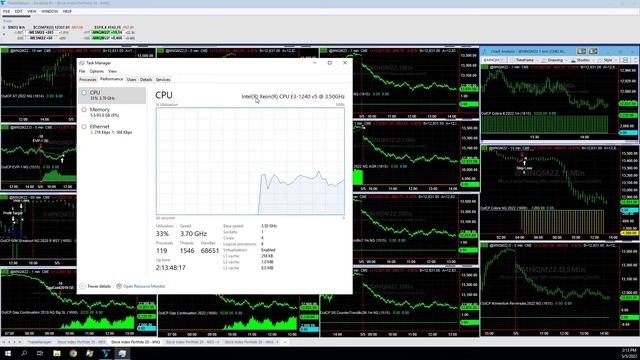
Task: Open File Explorer from the taskbar
Action: (57, 353)
